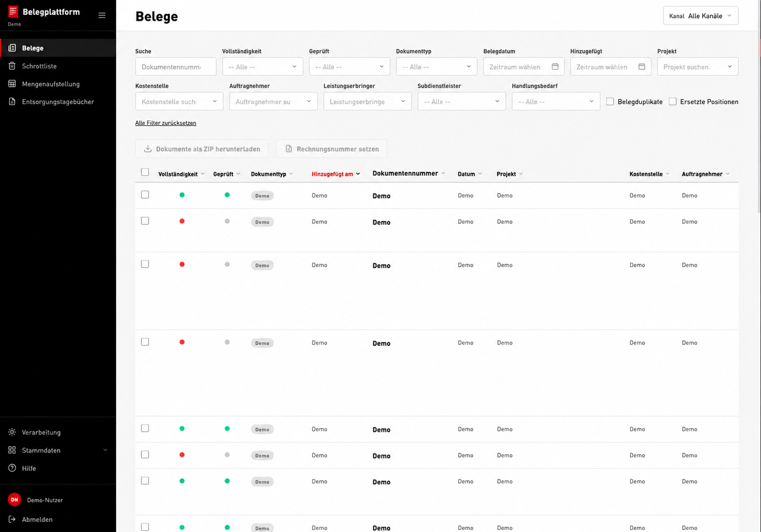
Task: Click the document icon on Rechnungsnummer setzen
Action: (289, 149)
